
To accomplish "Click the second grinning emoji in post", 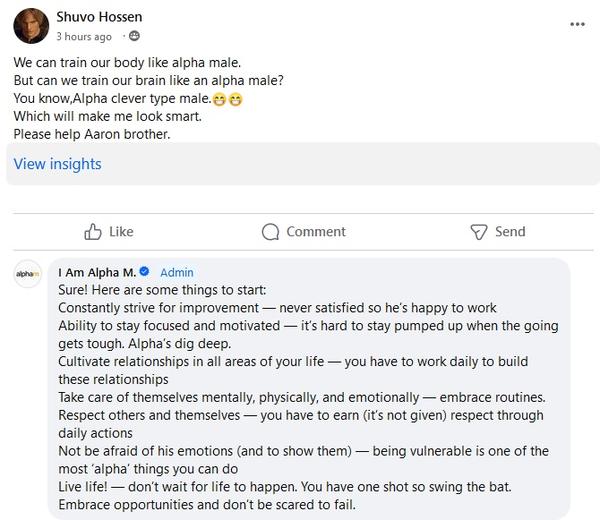I will tap(236, 99).
